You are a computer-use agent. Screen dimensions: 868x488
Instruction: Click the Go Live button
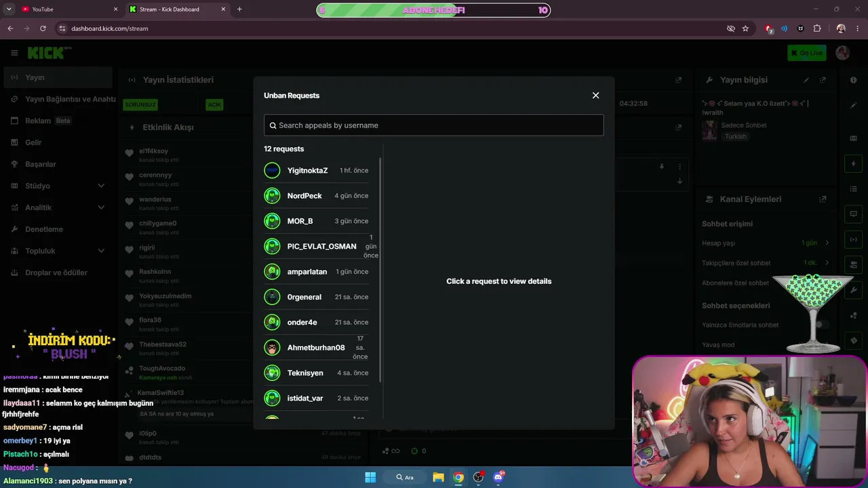tap(807, 53)
